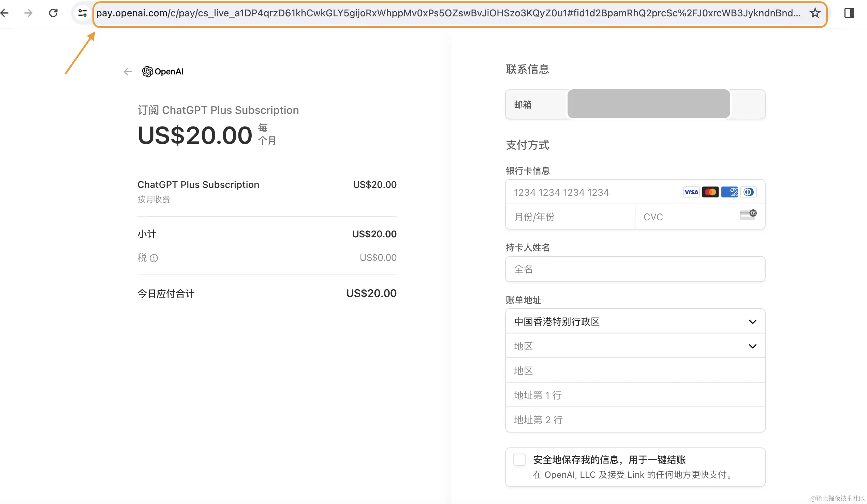Reload the payment page
The width and height of the screenshot is (867, 504).
[53, 13]
